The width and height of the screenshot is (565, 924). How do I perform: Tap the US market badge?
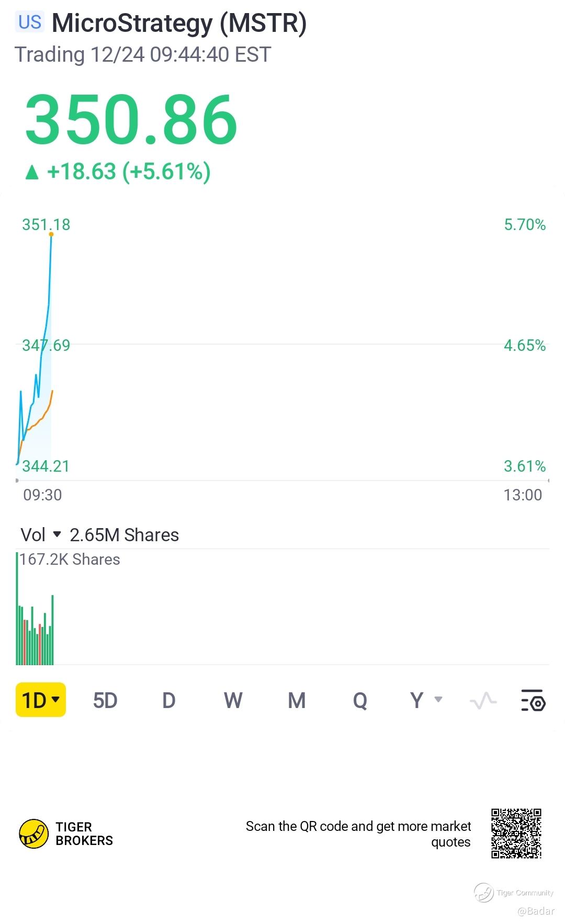[x=29, y=22]
